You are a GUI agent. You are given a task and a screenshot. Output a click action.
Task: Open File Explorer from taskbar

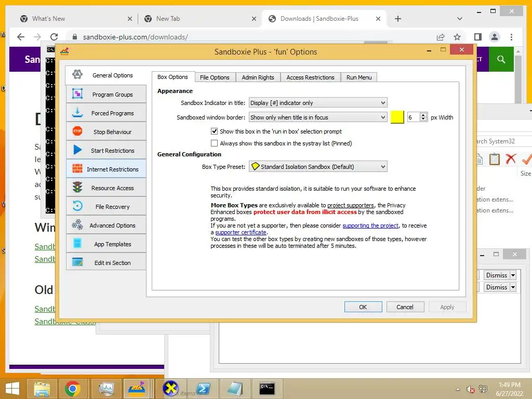click(x=42, y=389)
